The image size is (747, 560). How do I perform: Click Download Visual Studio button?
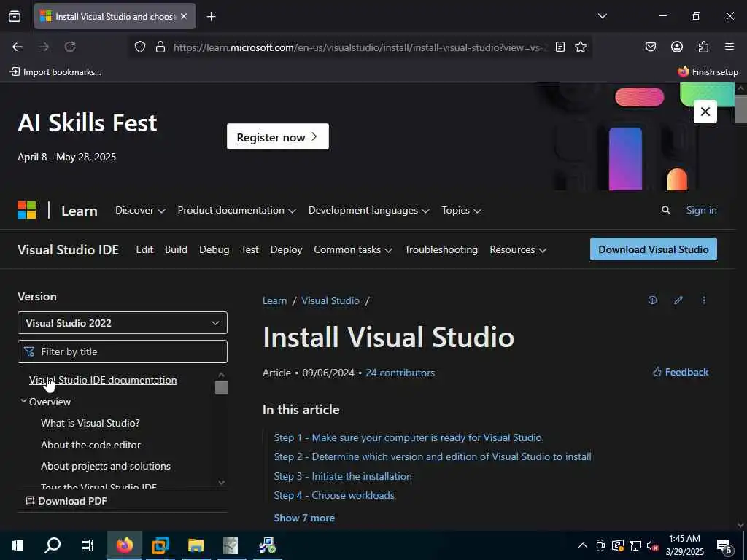click(x=653, y=249)
